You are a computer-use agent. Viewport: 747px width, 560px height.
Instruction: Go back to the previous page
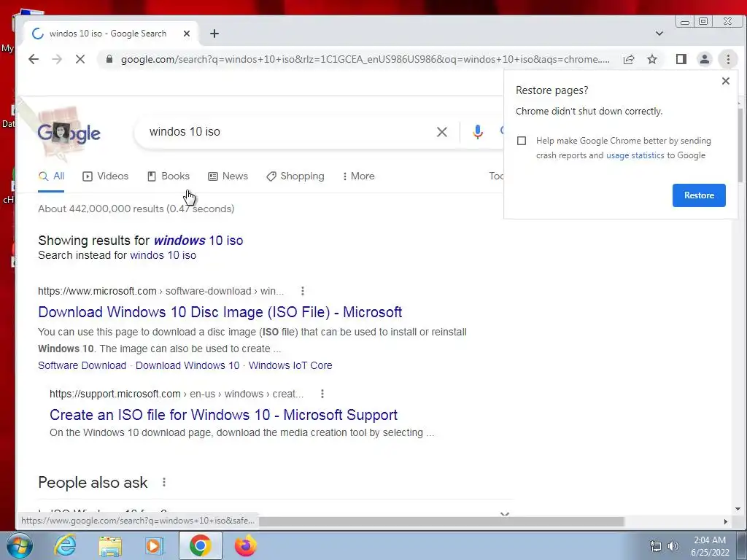pos(34,59)
